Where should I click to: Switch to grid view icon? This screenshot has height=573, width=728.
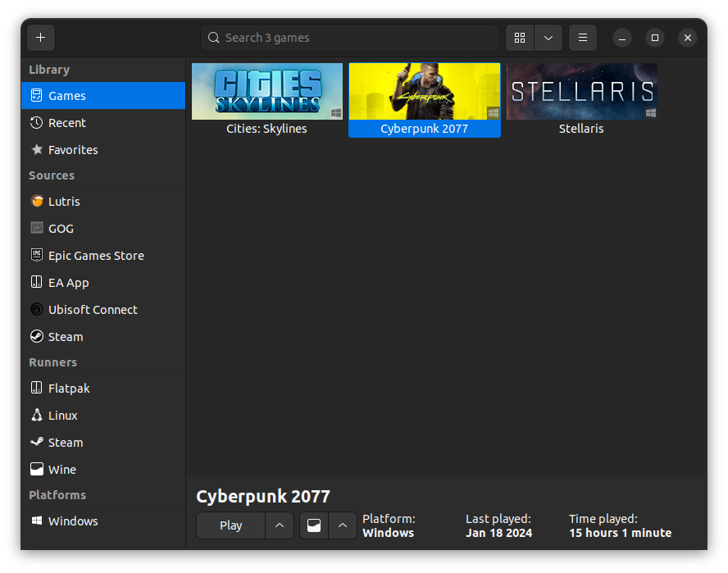(520, 38)
